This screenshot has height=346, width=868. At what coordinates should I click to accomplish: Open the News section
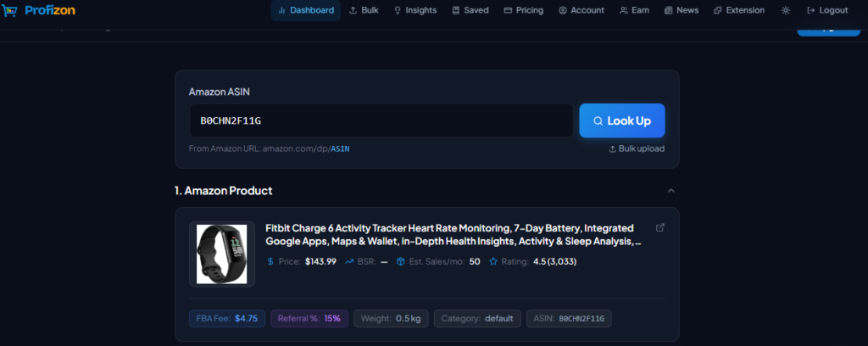pyautogui.click(x=682, y=10)
